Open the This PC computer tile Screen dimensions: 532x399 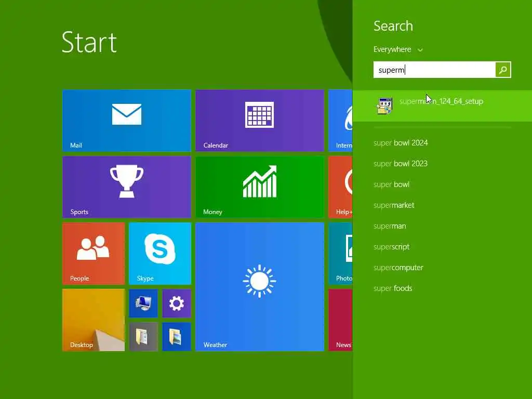click(143, 303)
